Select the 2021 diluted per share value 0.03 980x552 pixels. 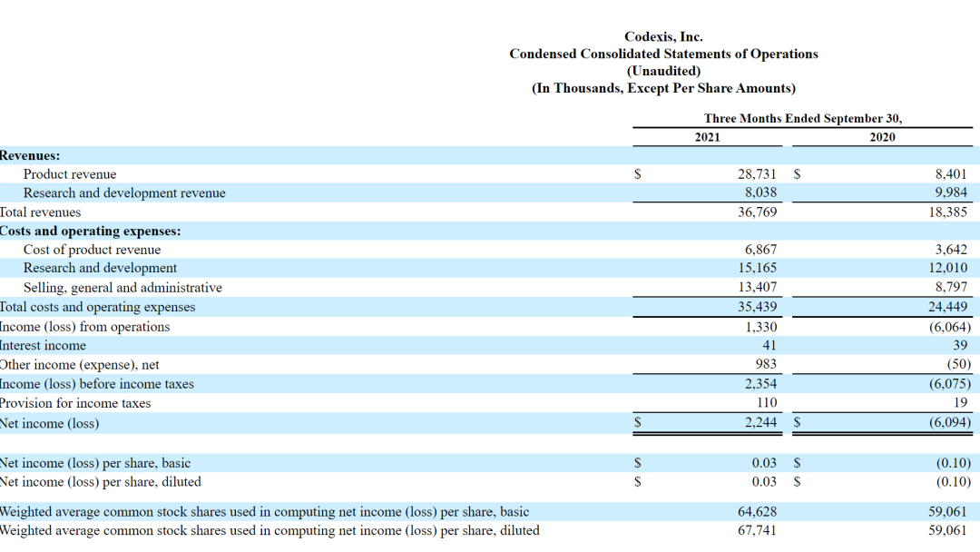(x=764, y=483)
